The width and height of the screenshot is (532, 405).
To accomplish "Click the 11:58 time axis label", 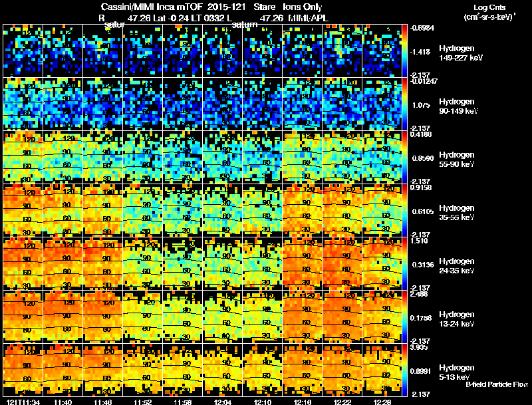I will pyautogui.click(x=182, y=402).
